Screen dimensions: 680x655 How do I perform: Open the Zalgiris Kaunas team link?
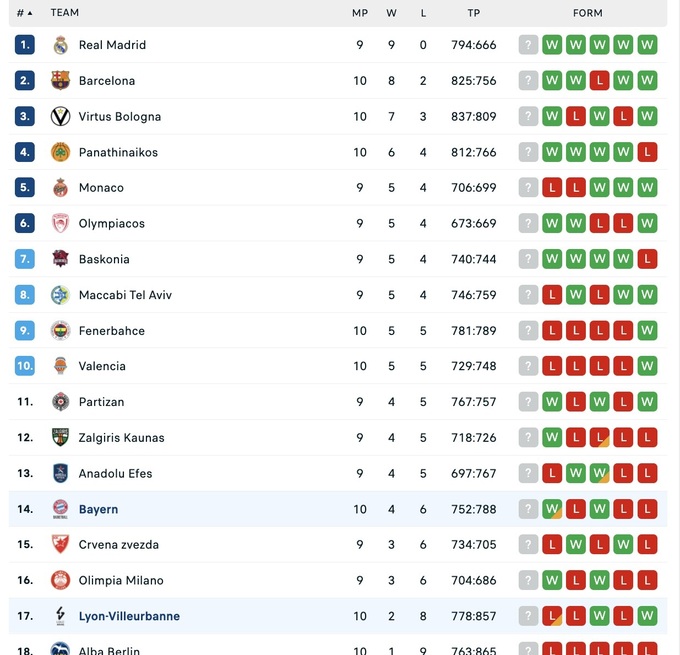click(121, 438)
